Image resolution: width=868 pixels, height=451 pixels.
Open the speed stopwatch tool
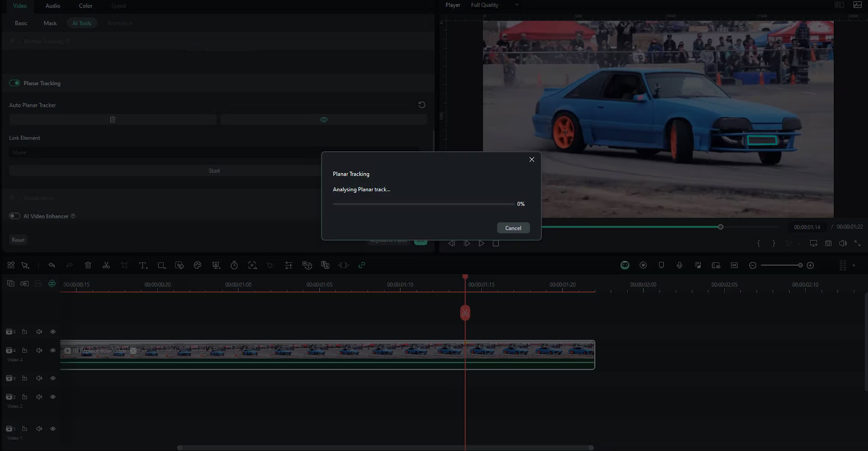click(234, 266)
